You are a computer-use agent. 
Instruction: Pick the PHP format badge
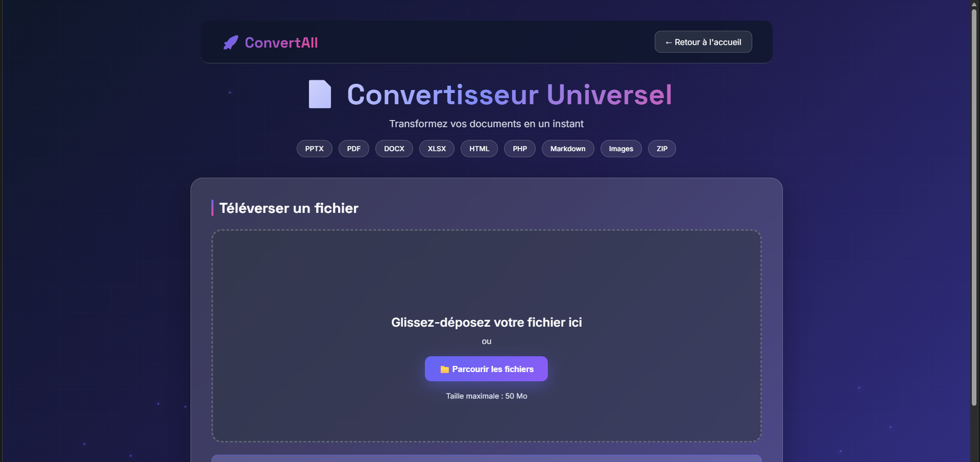(x=520, y=149)
